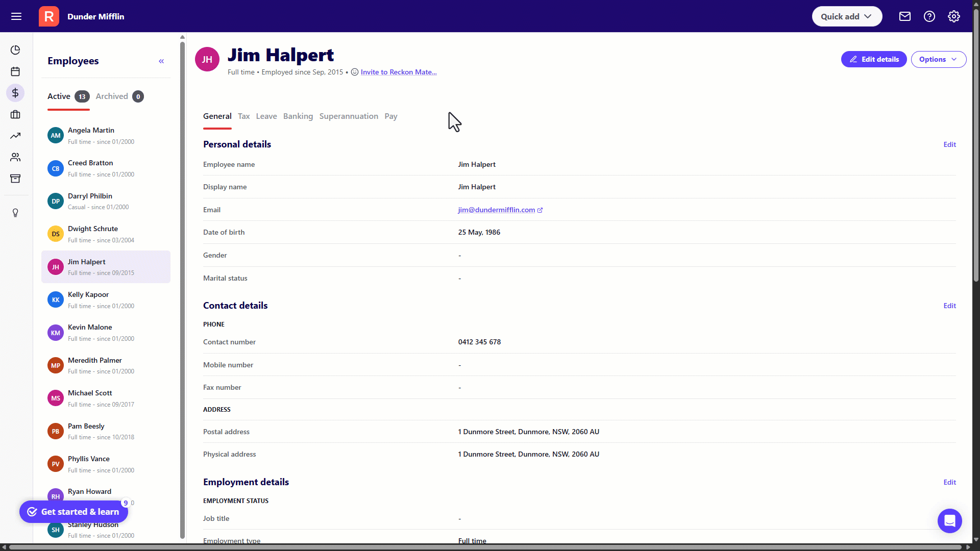Screen dimensions: 980x551
Task: Open the Tax tab
Action: pyautogui.click(x=244, y=116)
